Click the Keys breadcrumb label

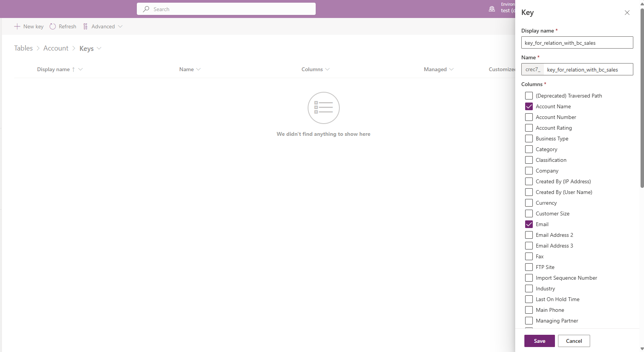tap(86, 48)
